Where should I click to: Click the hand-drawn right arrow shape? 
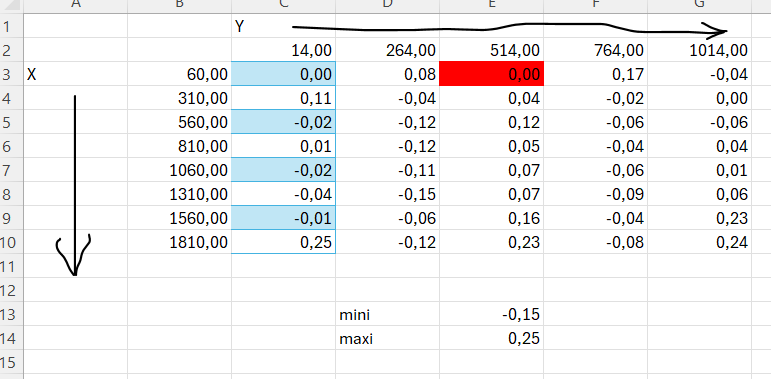(509, 30)
